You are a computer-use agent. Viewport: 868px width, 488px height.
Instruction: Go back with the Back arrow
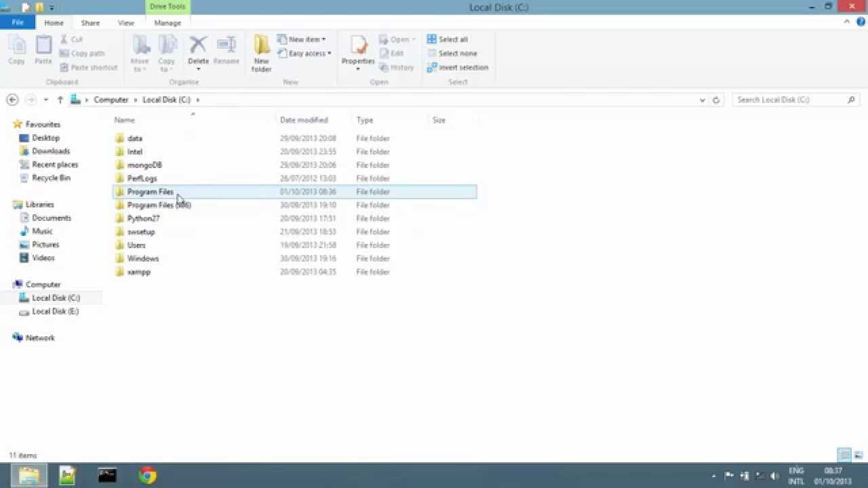click(x=12, y=100)
